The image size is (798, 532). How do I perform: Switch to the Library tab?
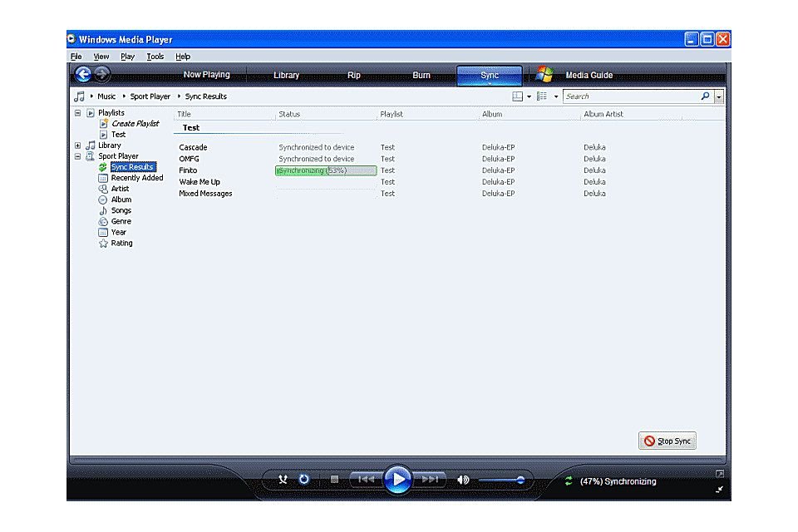[287, 75]
